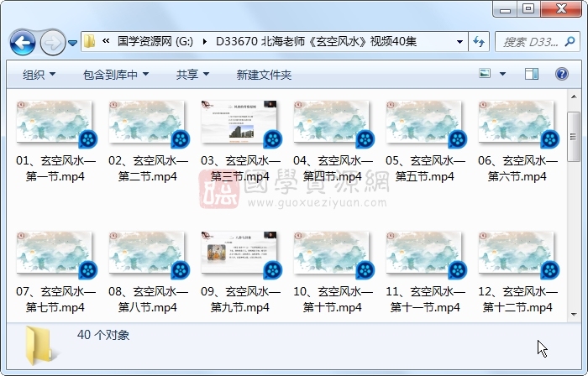588x376 pixels.
Task: Click the search magnifier icon
Action: pos(570,41)
